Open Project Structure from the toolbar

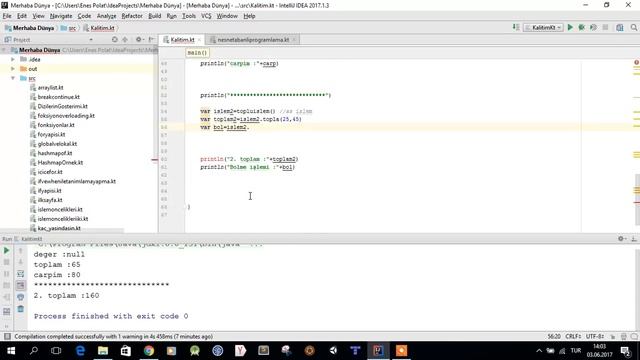pos(620,27)
